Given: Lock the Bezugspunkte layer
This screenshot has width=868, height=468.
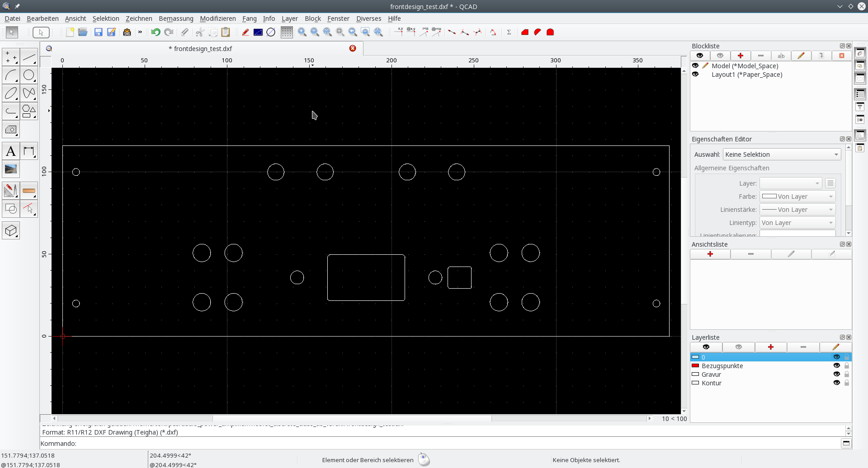Looking at the screenshot, I should pos(847,365).
